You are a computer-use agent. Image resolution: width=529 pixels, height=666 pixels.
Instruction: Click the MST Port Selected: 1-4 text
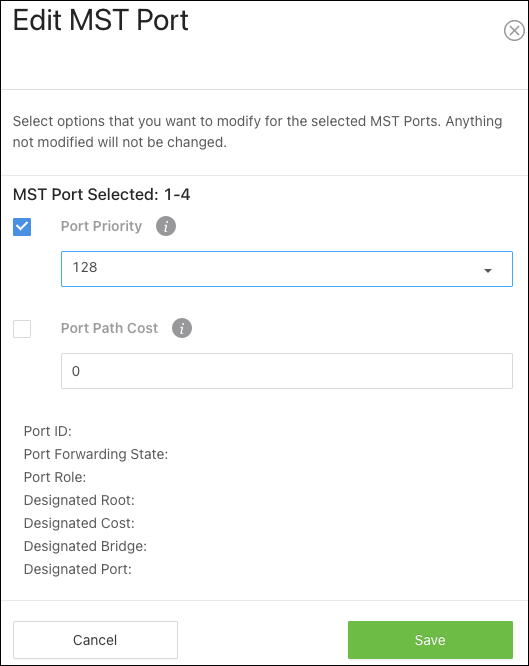point(102,195)
